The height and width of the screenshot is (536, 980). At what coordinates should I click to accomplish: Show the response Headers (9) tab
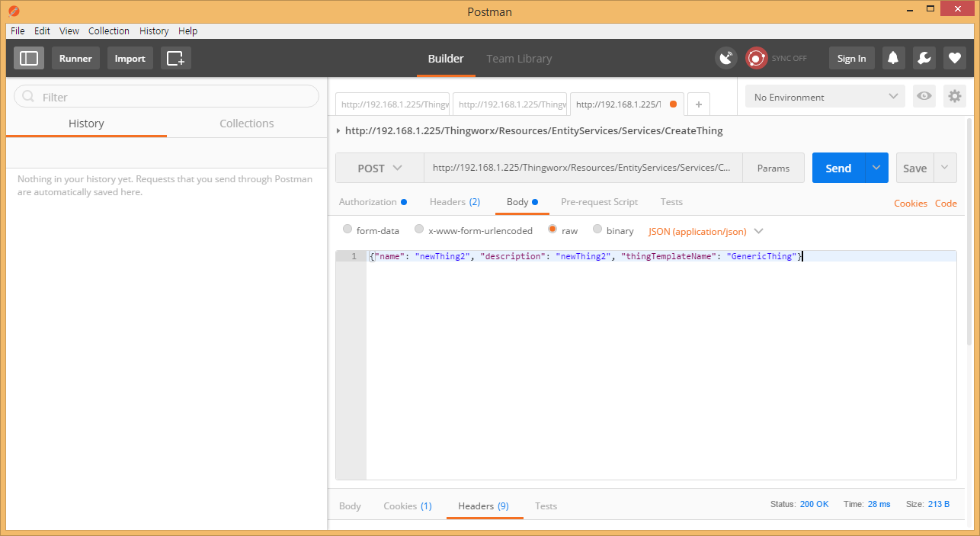tap(484, 506)
